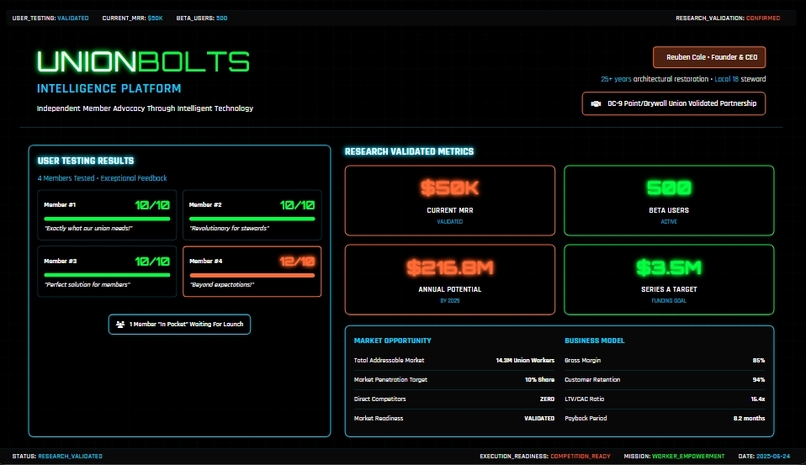The height and width of the screenshot is (465, 806).
Task: Click the 'Total Addressable Market' row label
Action: coord(389,360)
